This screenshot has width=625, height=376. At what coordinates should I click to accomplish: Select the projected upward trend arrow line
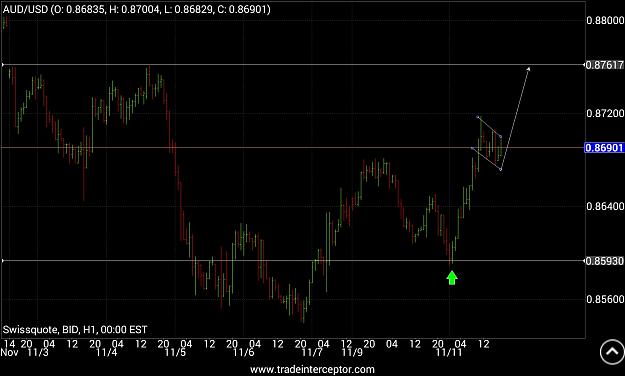[515, 119]
